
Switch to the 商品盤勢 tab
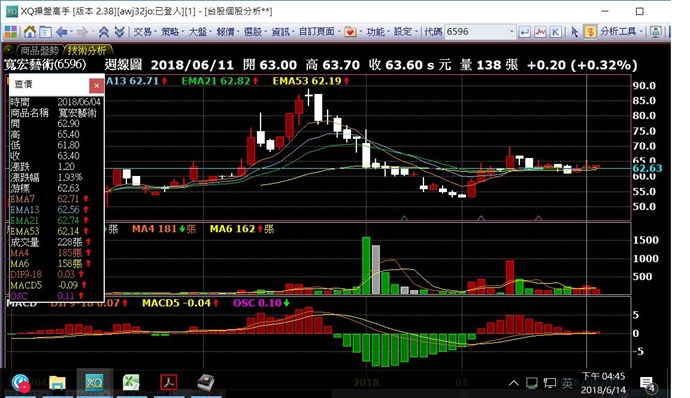[40, 50]
